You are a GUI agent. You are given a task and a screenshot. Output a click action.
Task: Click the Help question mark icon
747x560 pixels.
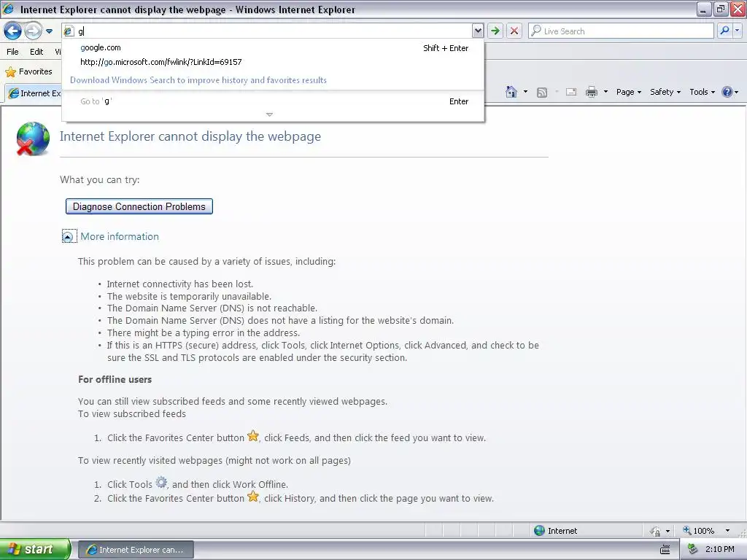(727, 92)
